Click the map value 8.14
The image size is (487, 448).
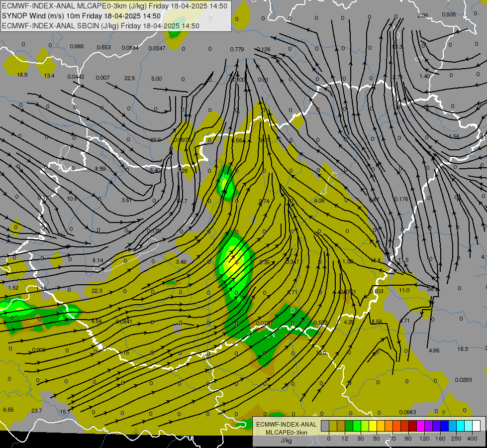click(98, 260)
